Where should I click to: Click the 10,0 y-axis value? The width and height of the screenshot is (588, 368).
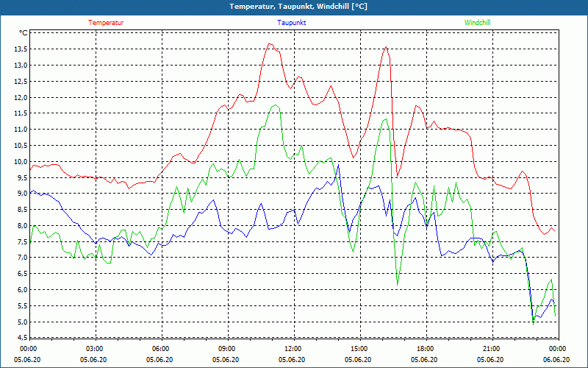point(21,162)
